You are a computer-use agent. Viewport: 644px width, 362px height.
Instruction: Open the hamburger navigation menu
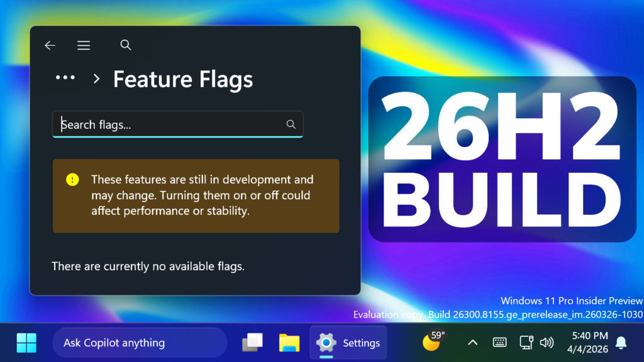84,45
